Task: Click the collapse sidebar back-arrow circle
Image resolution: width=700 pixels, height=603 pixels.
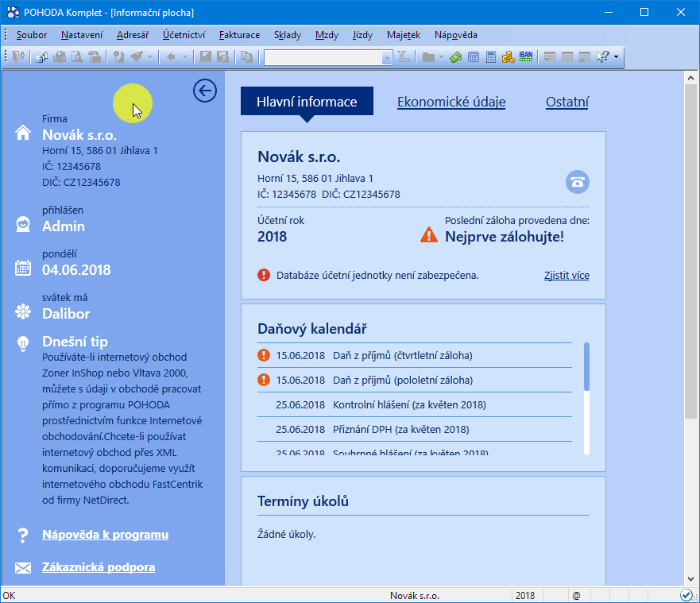Action: tap(205, 91)
